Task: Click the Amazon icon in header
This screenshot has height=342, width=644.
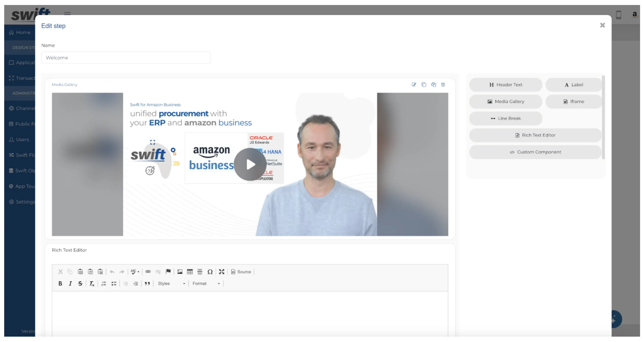Action: point(634,15)
